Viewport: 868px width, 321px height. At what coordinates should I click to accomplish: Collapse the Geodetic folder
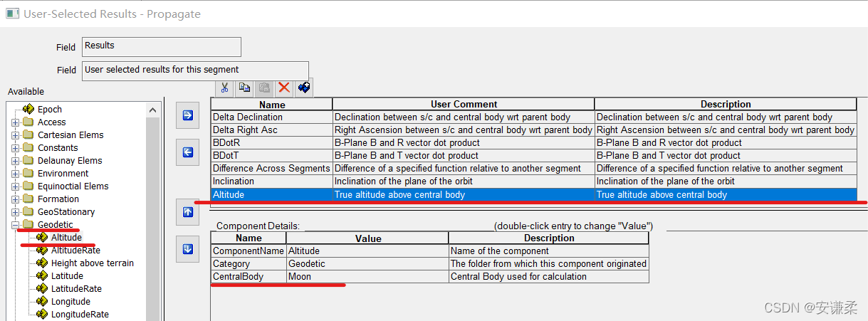pyautogui.click(x=16, y=225)
